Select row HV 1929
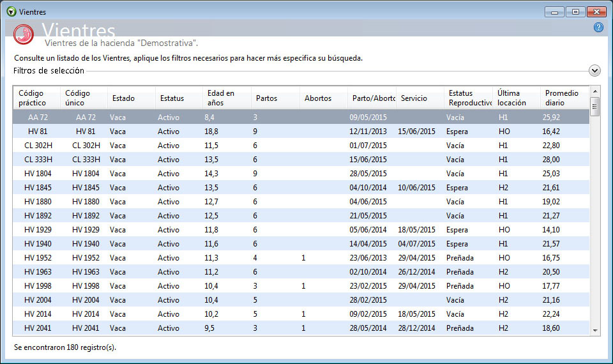 tap(301, 230)
